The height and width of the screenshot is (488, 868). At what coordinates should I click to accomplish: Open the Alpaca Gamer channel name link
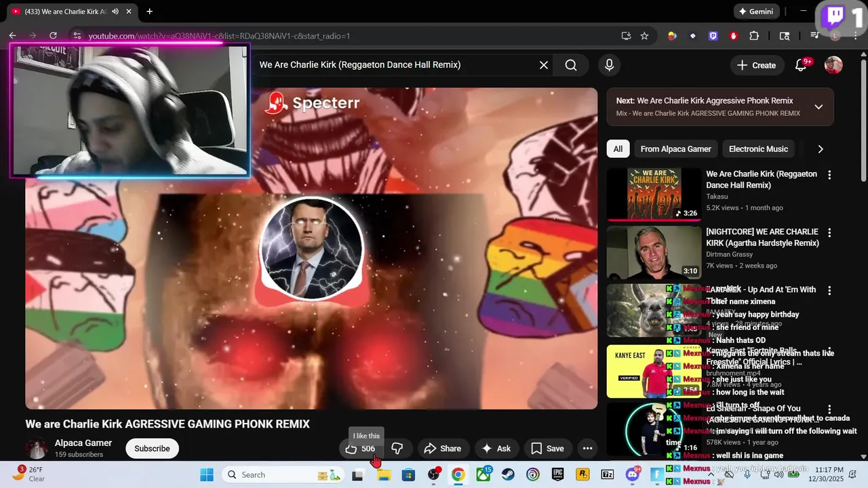click(83, 443)
